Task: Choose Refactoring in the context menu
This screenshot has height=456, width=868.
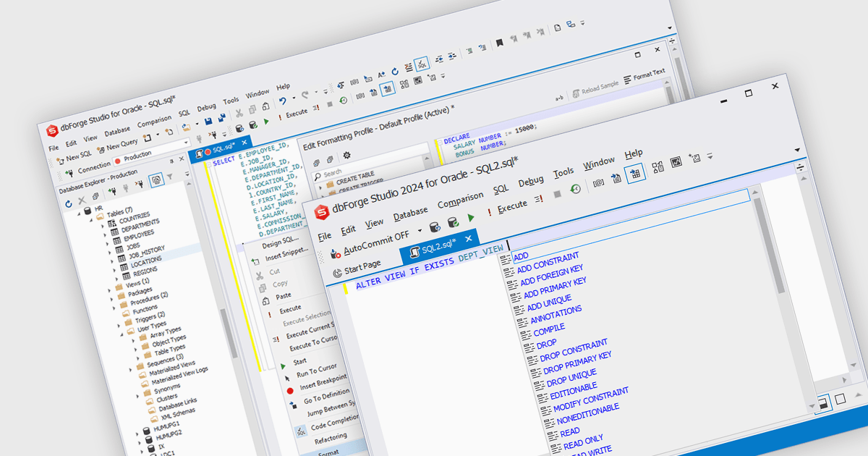Action: tap(331, 437)
